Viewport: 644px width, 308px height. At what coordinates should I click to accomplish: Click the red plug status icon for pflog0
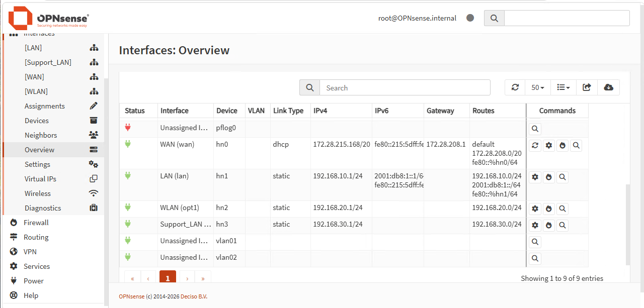point(128,128)
